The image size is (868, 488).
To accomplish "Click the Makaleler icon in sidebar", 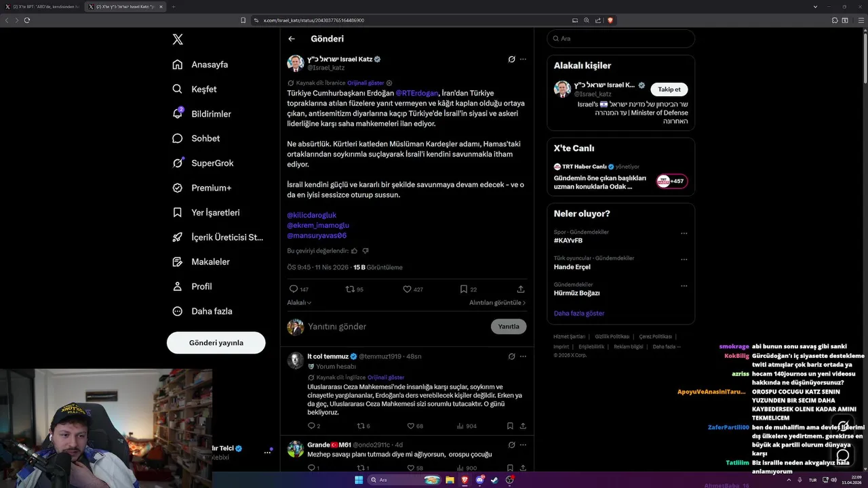I will 178,262.
